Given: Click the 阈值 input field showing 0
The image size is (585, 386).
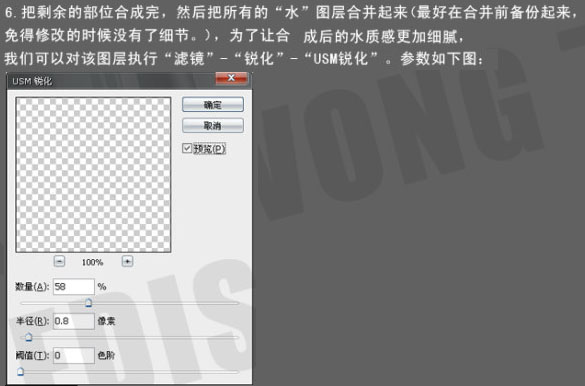Looking at the screenshot, I should click(73, 355).
